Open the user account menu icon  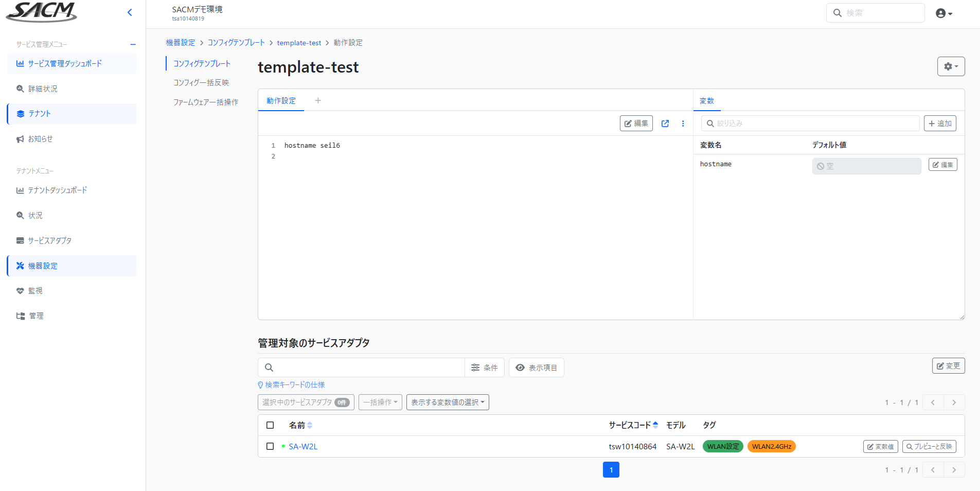[943, 13]
